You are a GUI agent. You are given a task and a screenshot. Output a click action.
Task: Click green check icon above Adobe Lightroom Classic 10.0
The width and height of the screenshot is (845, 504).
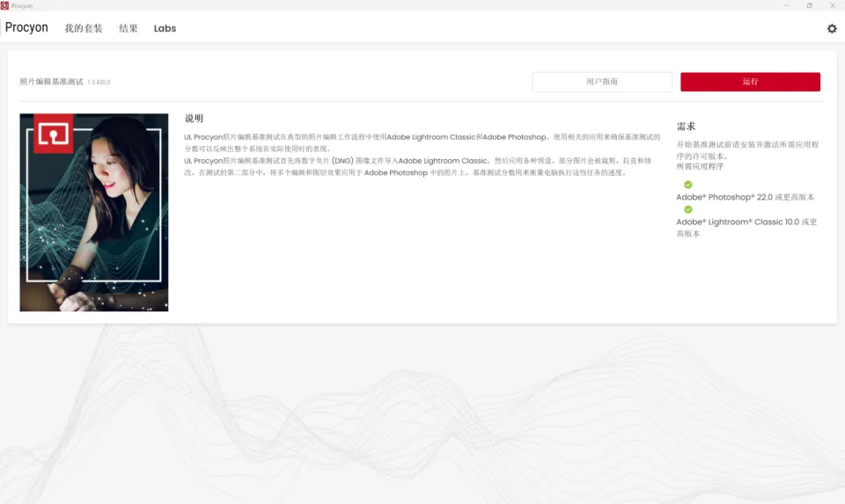687,209
